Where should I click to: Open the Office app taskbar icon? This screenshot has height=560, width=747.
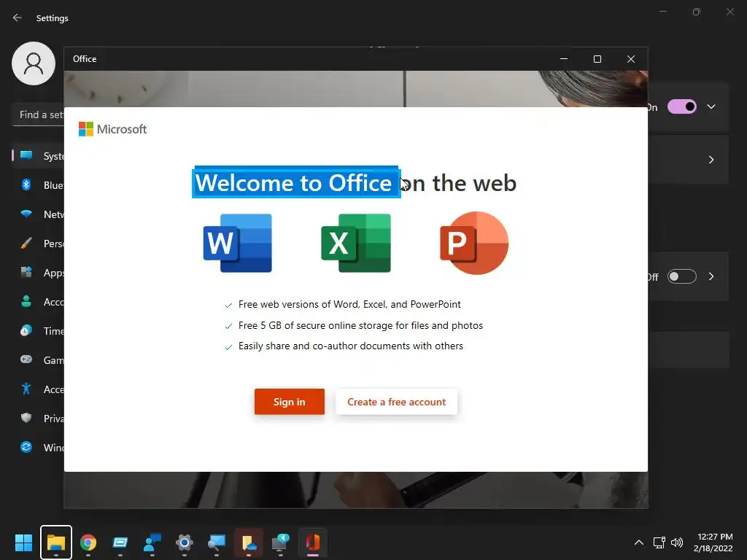coord(312,542)
